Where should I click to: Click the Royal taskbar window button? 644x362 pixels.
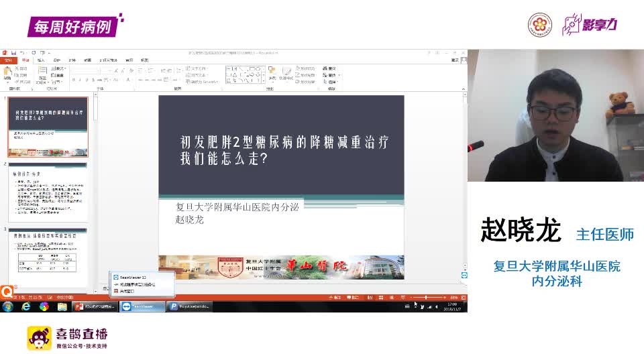tap(190, 306)
